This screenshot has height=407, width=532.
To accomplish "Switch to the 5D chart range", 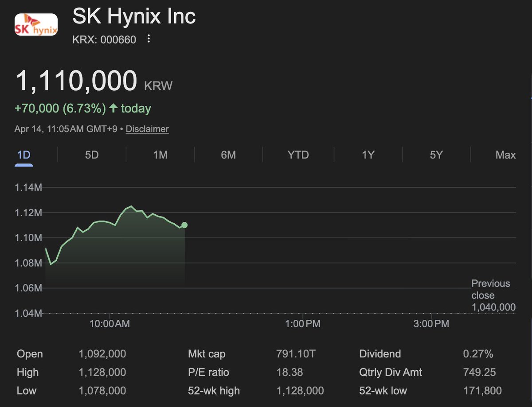I will coord(92,155).
